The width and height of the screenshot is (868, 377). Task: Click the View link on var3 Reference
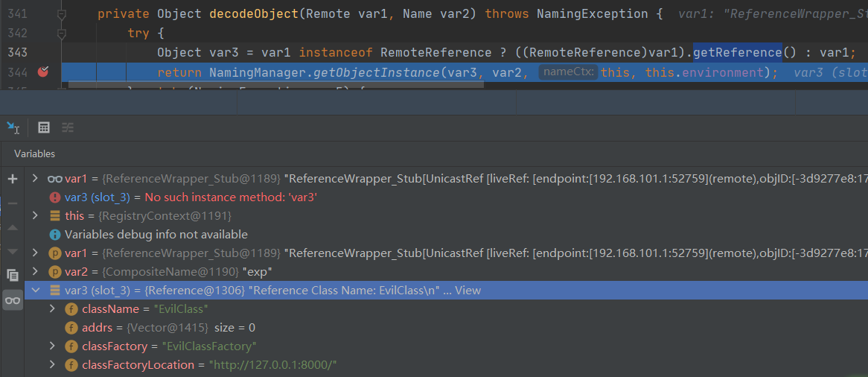[467, 291]
